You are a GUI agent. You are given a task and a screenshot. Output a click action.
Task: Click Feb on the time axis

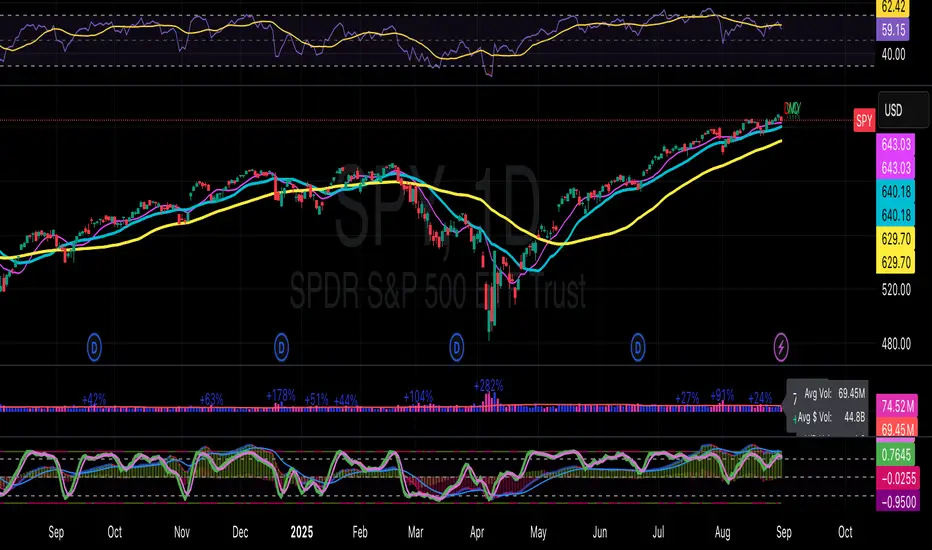click(x=360, y=532)
